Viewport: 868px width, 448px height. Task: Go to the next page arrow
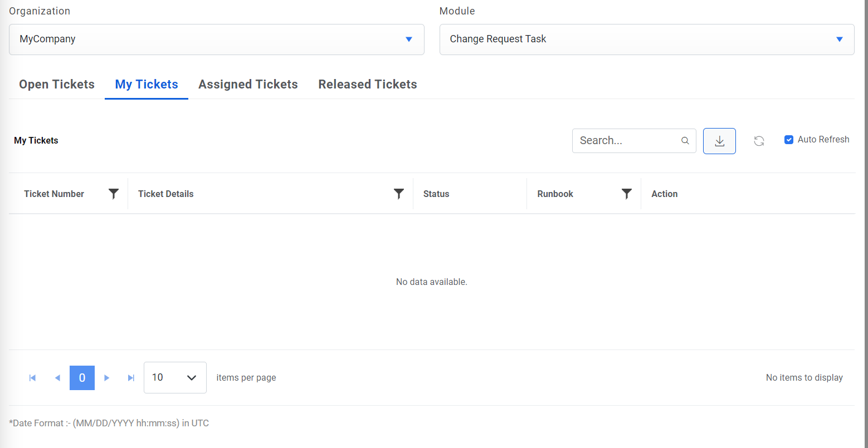tap(107, 378)
